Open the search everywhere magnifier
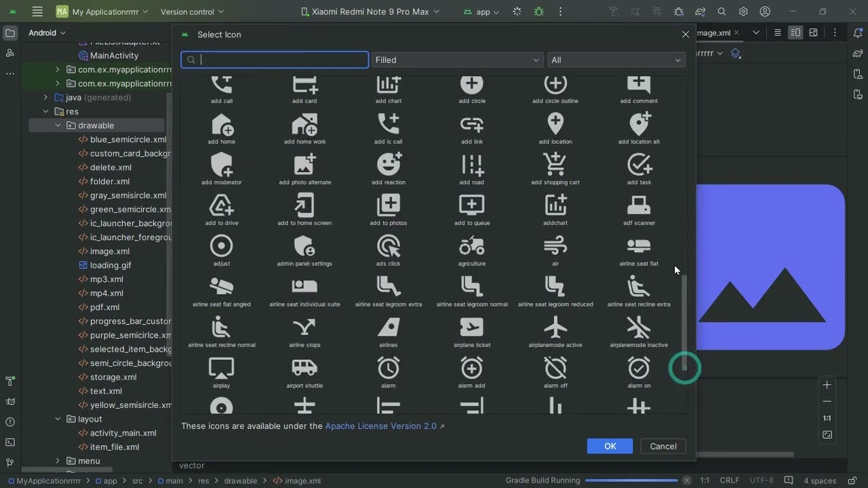Screen dimensions: 868x488 pyautogui.click(x=722, y=12)
